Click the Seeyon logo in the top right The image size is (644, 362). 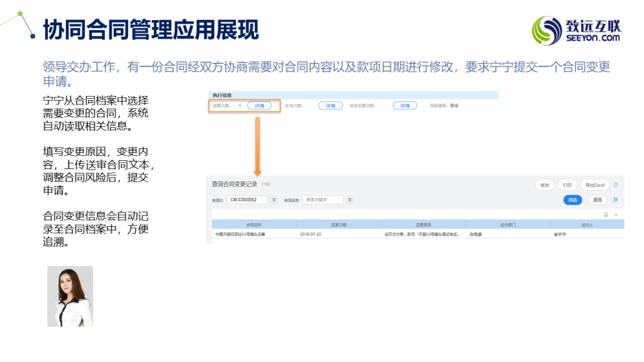[x=576, y=30]
